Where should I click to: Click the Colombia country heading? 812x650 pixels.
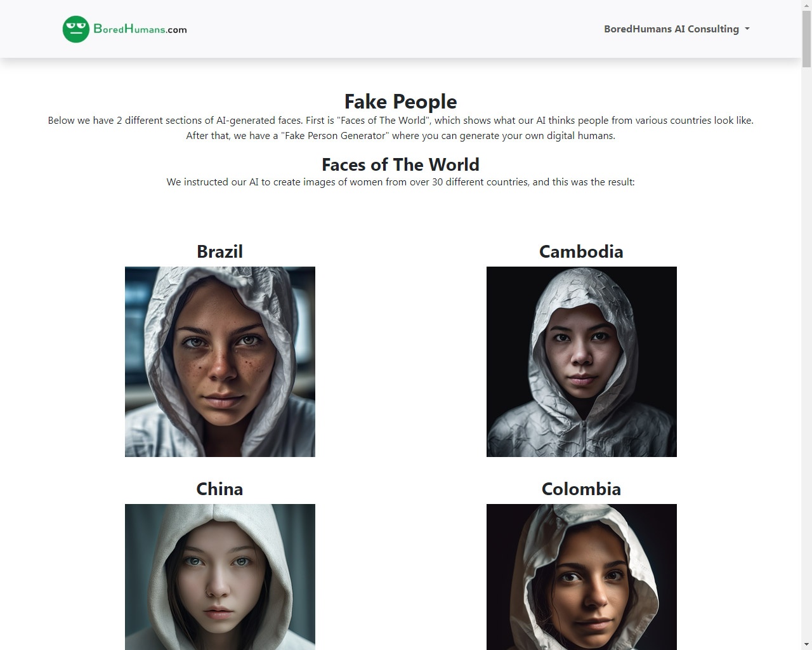coord(581,489)
